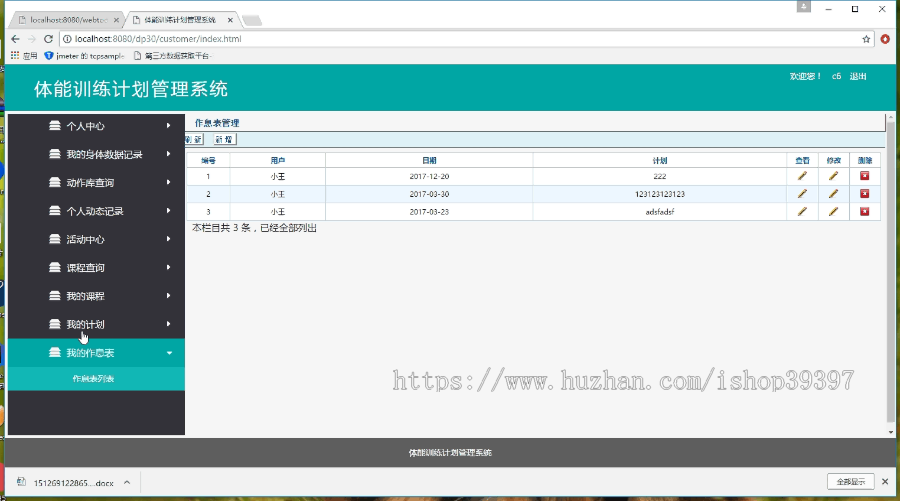Screen dimensions: 900x501
Task: Click the address bar URL field
Action: pos(465,39)
